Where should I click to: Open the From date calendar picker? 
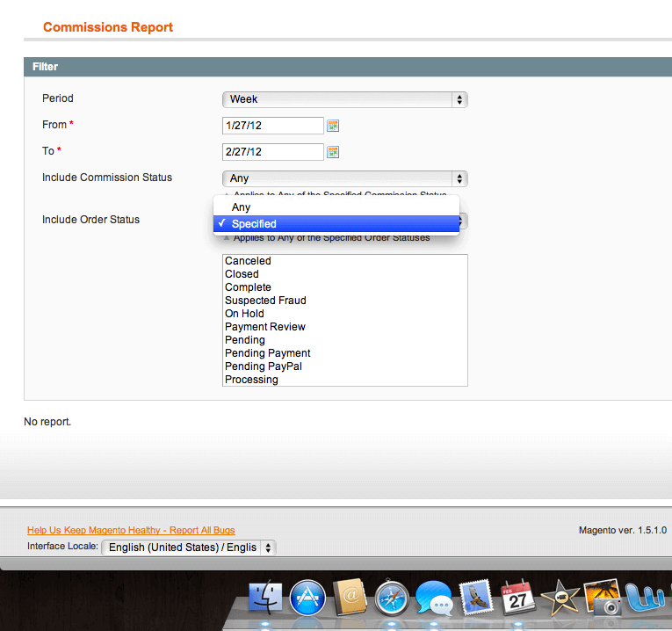(x=333, y=126)
